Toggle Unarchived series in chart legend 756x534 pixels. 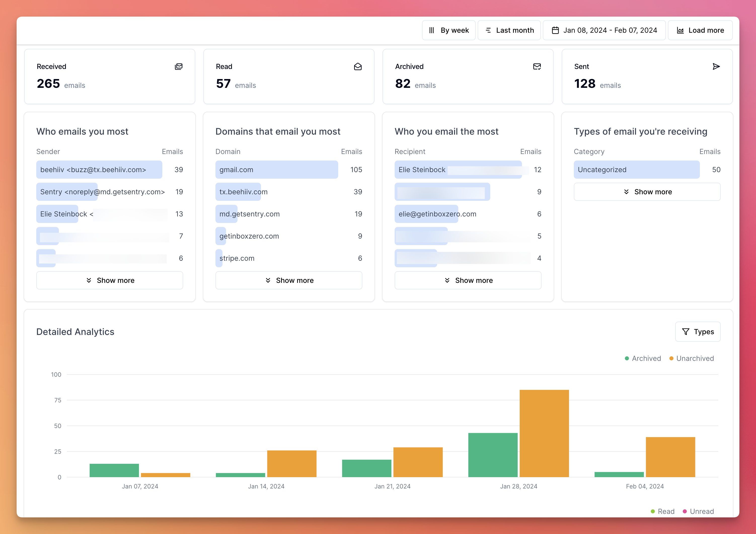point(692,358)
